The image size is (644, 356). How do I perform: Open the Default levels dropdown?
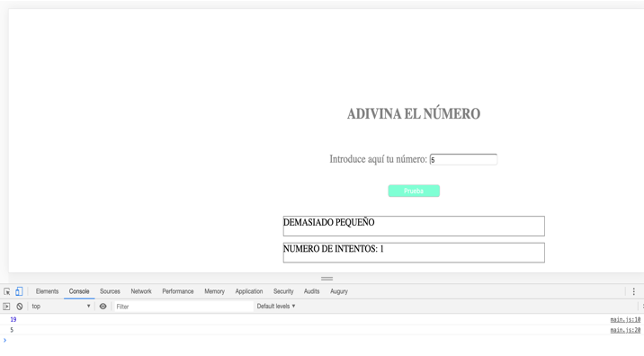pyautogui.click(x=276, y=307)
